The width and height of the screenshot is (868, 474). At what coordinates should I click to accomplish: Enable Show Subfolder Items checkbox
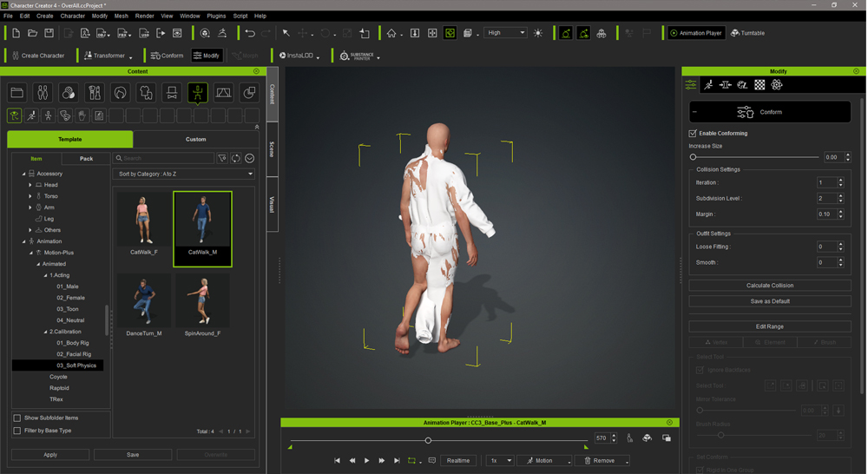(17, 418)
